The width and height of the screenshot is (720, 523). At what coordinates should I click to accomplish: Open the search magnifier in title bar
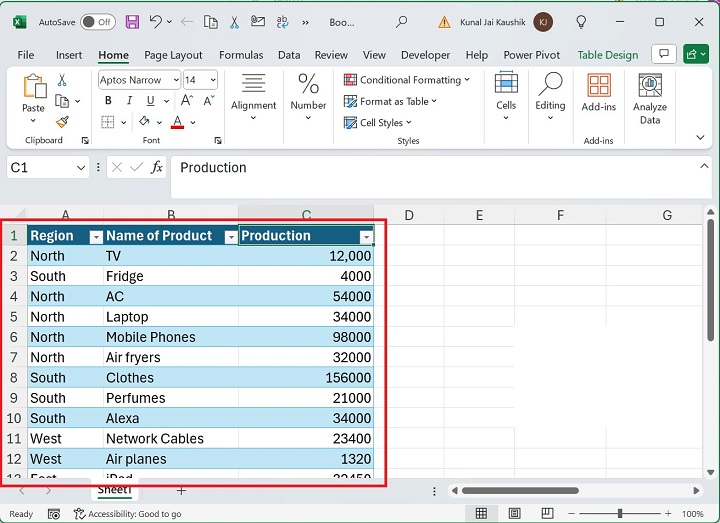click(401, 22)
